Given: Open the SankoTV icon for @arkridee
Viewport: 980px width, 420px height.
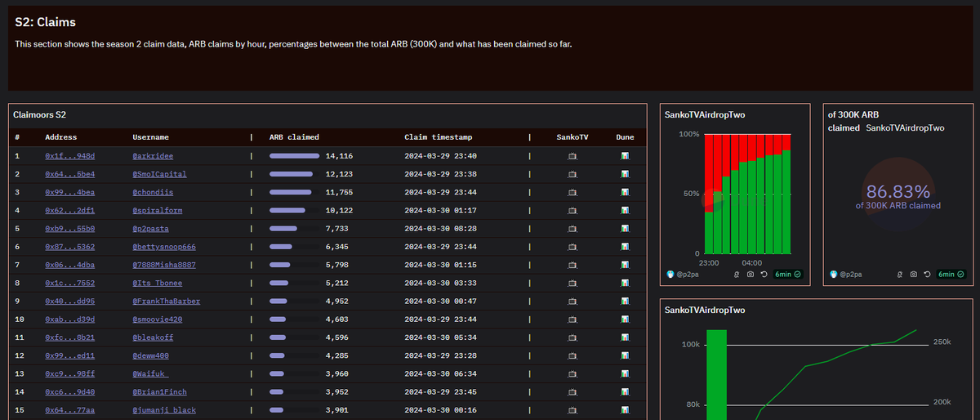Looking at the screenshot, I should pyautogui.click(x=572, y=155).
